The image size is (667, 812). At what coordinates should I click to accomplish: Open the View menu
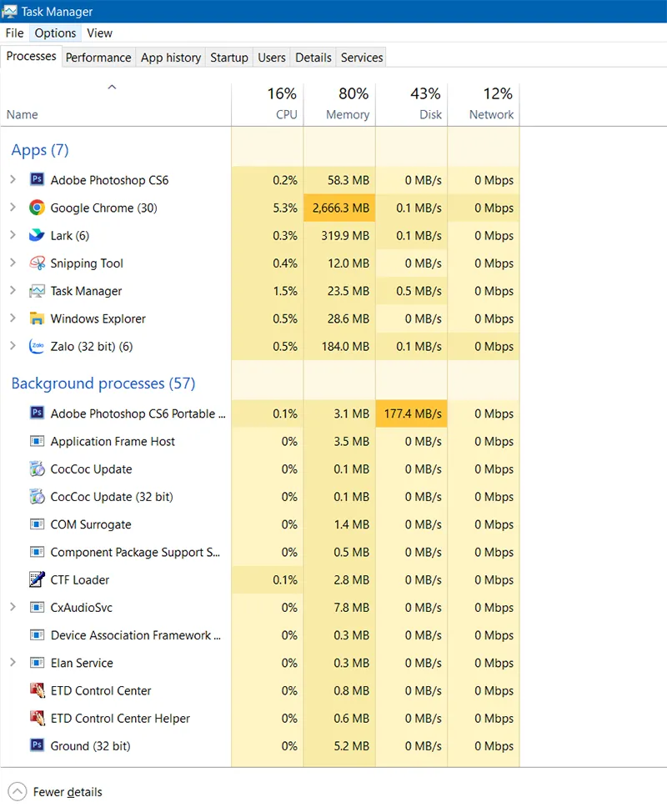pyautogui.click(x=99, y=33)
